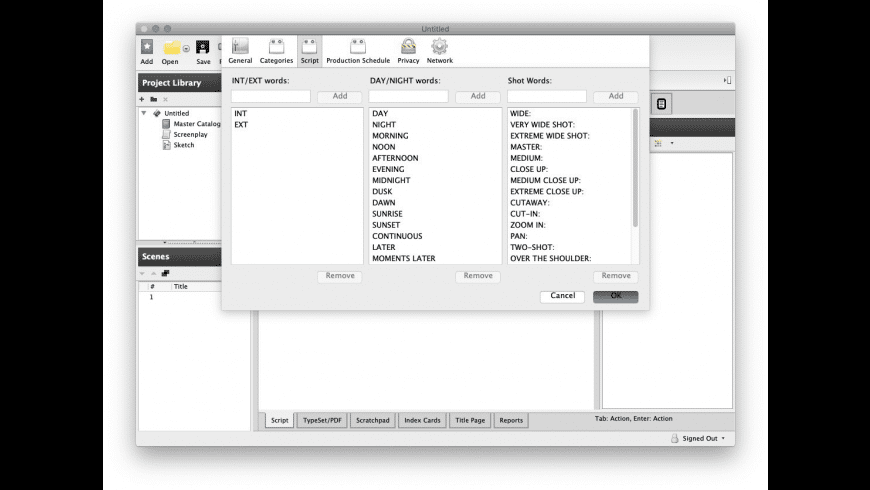This screenshot has width=870, height=490.
Task: Switch to the Scratchpad tab
Action: click(372, 421)
